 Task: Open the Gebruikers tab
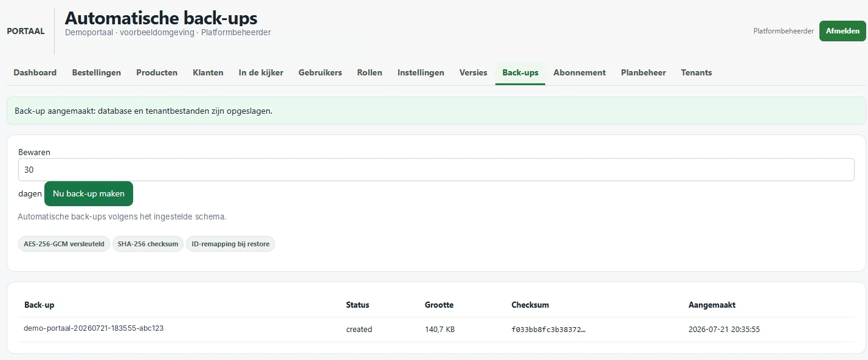point(320,72)
